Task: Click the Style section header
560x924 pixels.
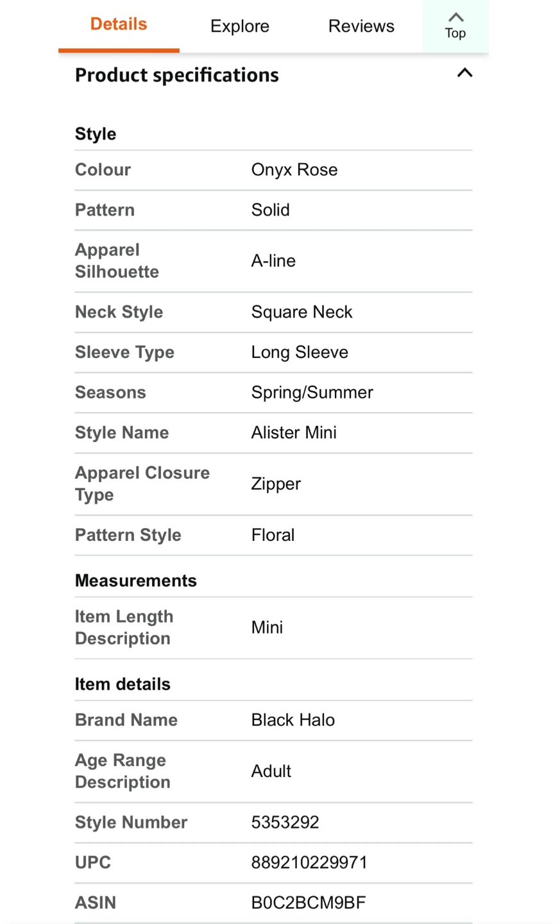Action: [x=96, y=134]
